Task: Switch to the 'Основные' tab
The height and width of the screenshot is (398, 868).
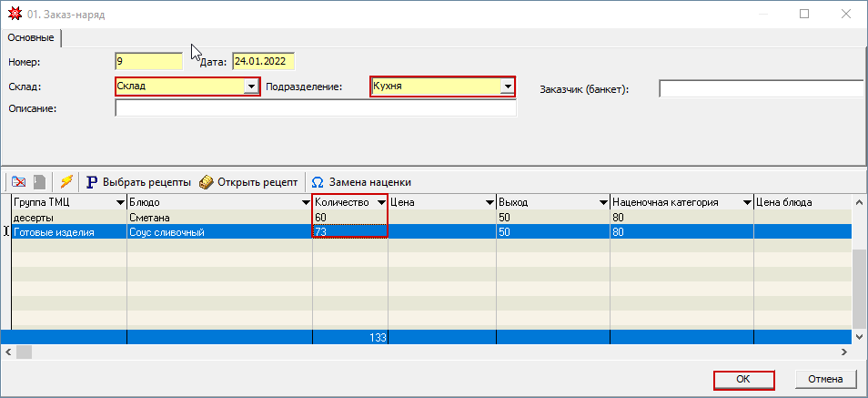Action: click(31, 38)
